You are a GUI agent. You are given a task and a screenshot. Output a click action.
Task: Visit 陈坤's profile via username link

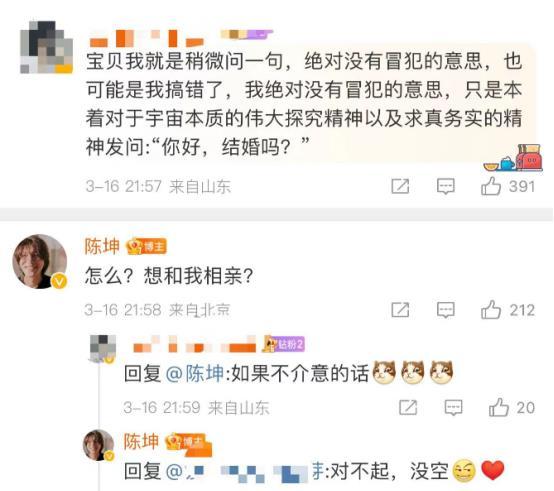[x=102, y=246]
